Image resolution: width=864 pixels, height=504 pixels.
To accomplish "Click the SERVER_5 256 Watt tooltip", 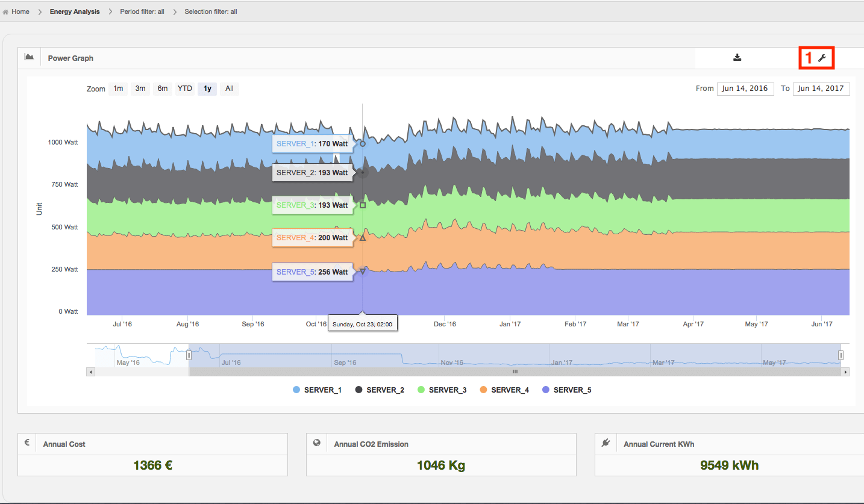I will 312,272.
